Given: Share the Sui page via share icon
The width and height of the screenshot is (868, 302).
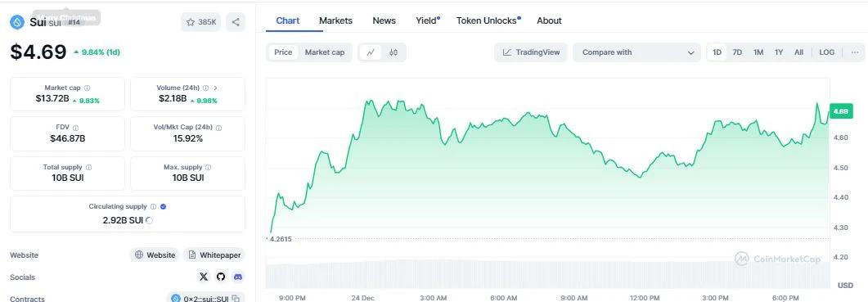Looking at the screenshot, I should click(x=236, y=22).
